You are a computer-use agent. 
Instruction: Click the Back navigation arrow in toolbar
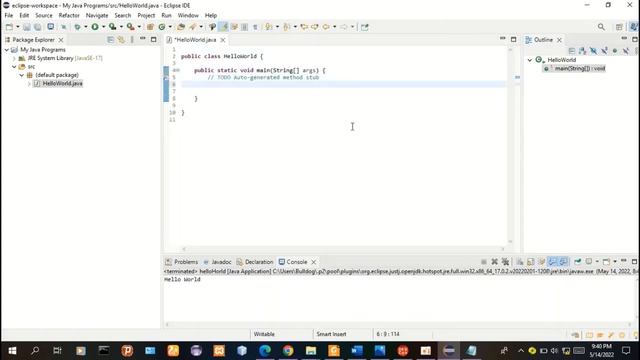point(326,27)
